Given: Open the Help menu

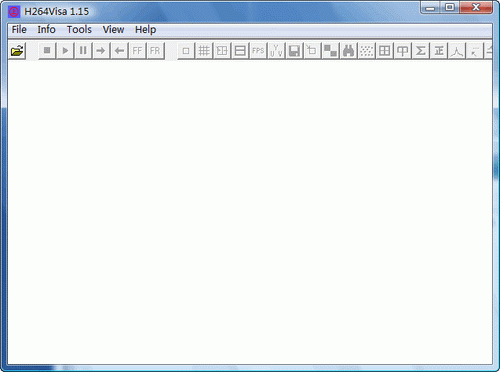Looking at the screenshot, I should [x=145, y=30].
